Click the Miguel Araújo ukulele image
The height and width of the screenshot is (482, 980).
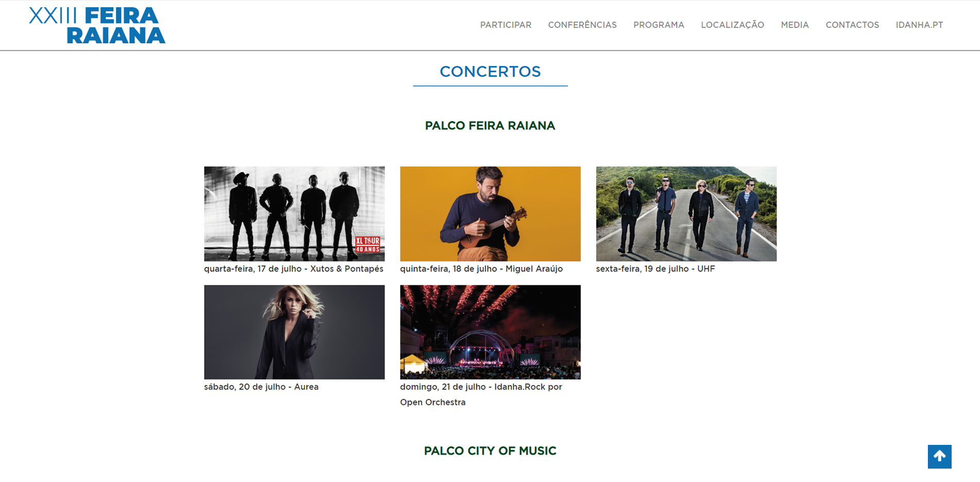[x=490, y=214]
